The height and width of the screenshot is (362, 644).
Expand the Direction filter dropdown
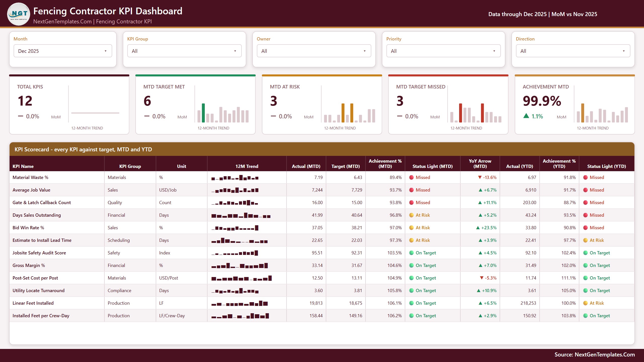573,51
